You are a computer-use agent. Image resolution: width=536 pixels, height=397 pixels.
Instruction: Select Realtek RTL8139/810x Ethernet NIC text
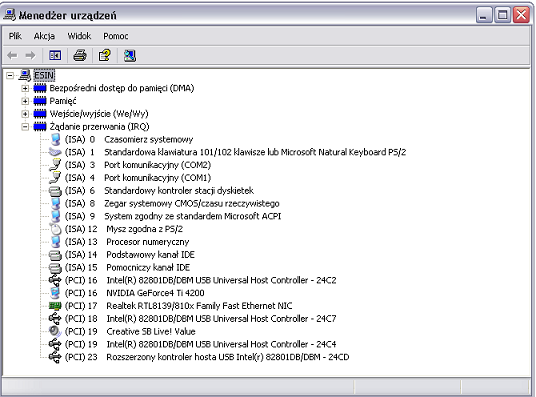coord(199,306)
